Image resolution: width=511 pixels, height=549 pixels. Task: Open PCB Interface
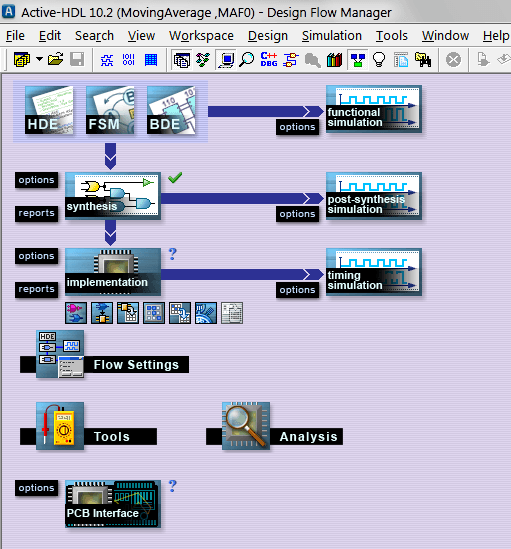113,504
